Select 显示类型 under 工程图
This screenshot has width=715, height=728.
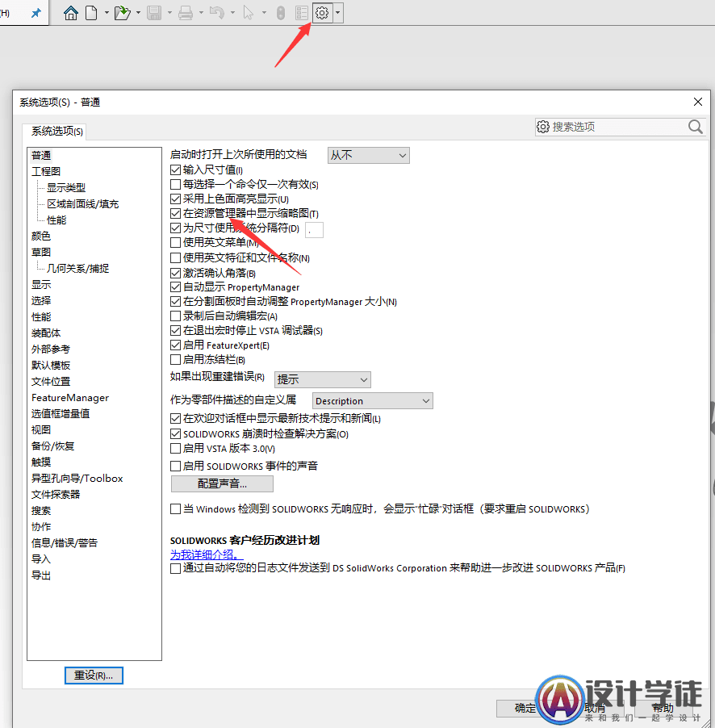(66, 187)
